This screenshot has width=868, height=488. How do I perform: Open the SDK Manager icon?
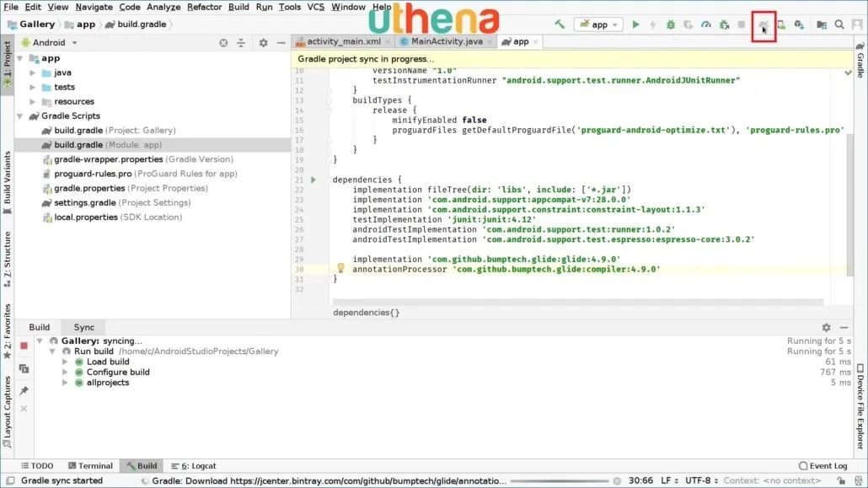coord(799,24)
